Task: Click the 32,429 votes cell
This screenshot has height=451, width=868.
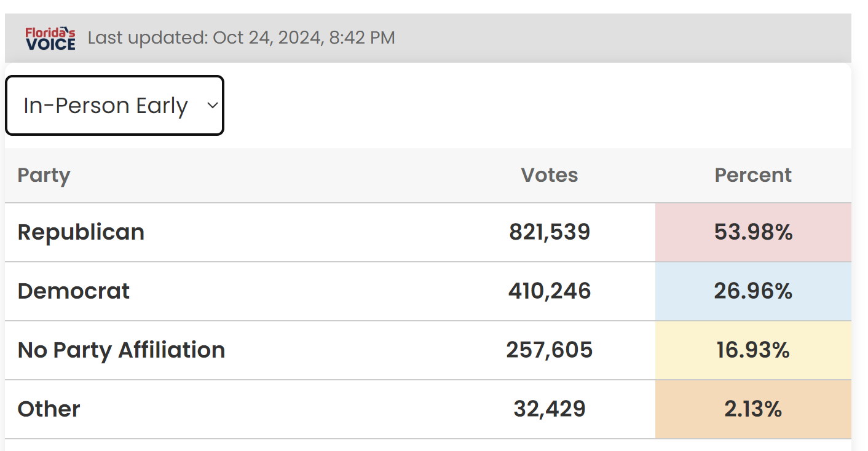Action: pyautogui.click(x=550, y=409)
